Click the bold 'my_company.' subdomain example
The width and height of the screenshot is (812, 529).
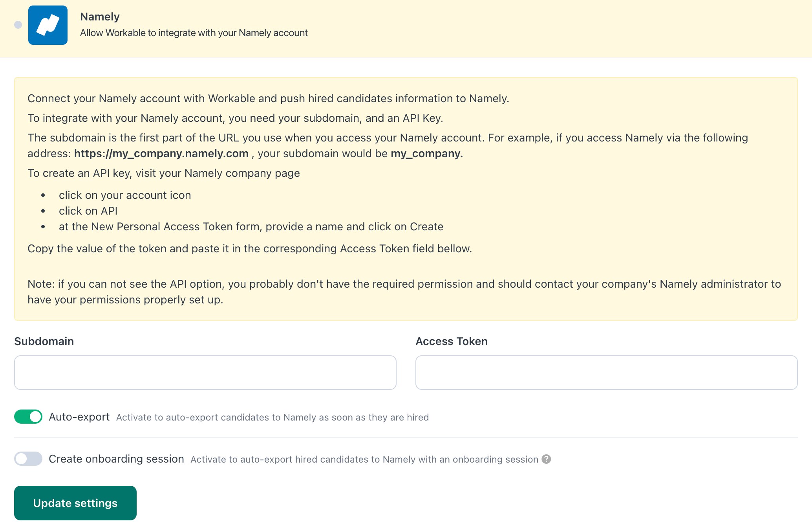[427, 154]
